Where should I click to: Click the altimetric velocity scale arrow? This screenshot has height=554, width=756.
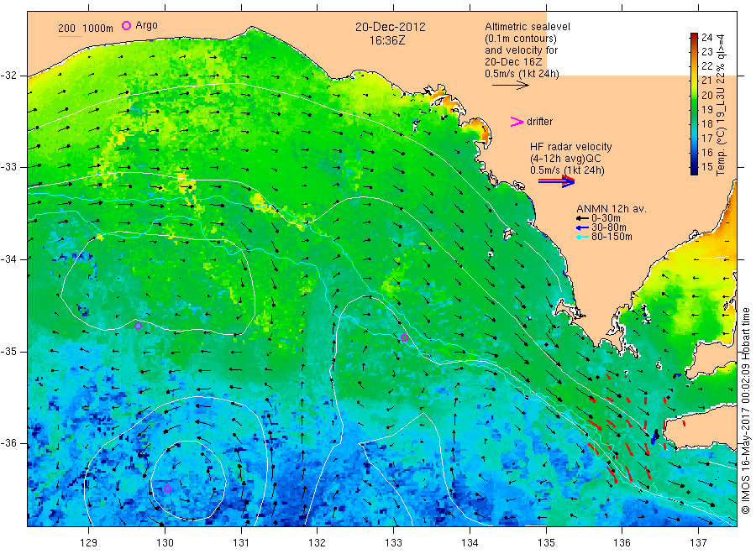tap(510, 86)
